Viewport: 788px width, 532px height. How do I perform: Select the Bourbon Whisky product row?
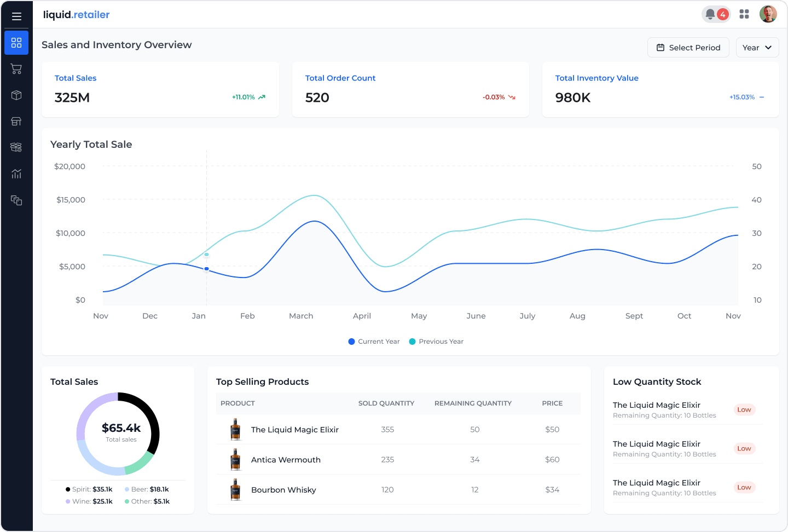pos(283,490)
